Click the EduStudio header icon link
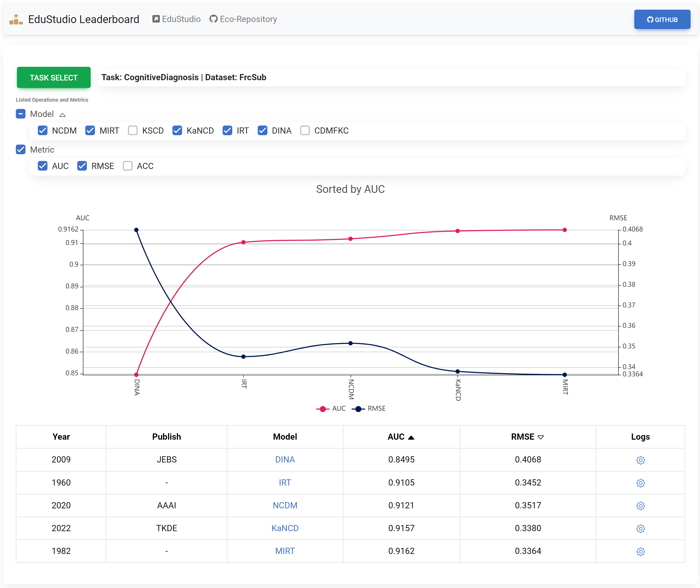The image size is (700, 588). [x=155, y=19]
